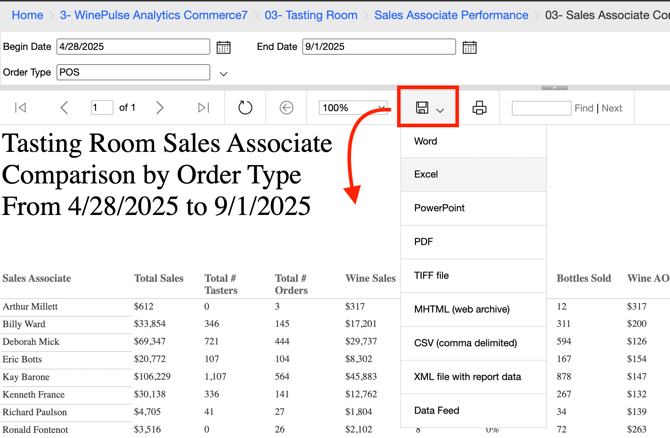Export report as Word
The image size is (670, 438).
426,141
